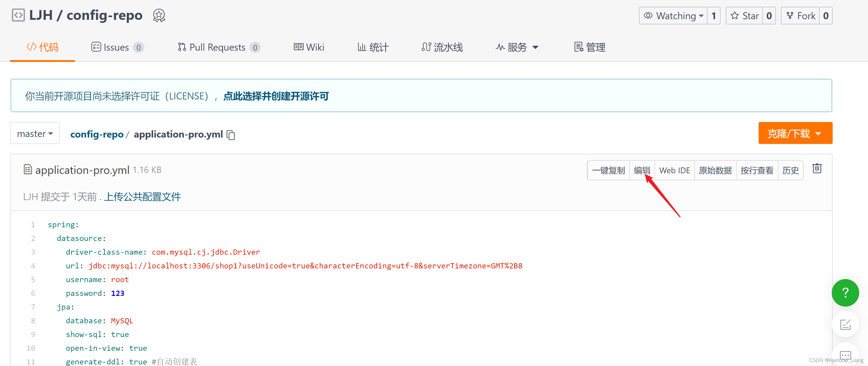868x366 pixels.
Task: Delete the file using the trash icon
Action: tap(817, 169)
